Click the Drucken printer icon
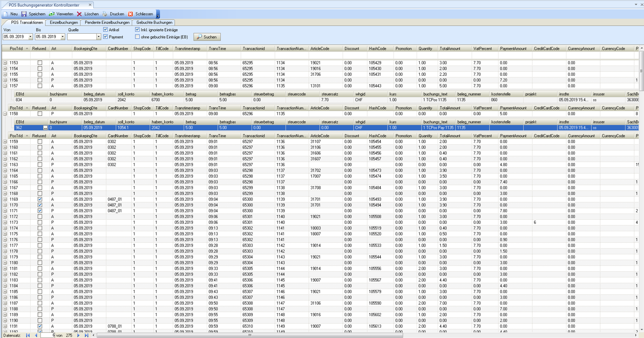Screen dimensions: 644x338 pos(105,14)
